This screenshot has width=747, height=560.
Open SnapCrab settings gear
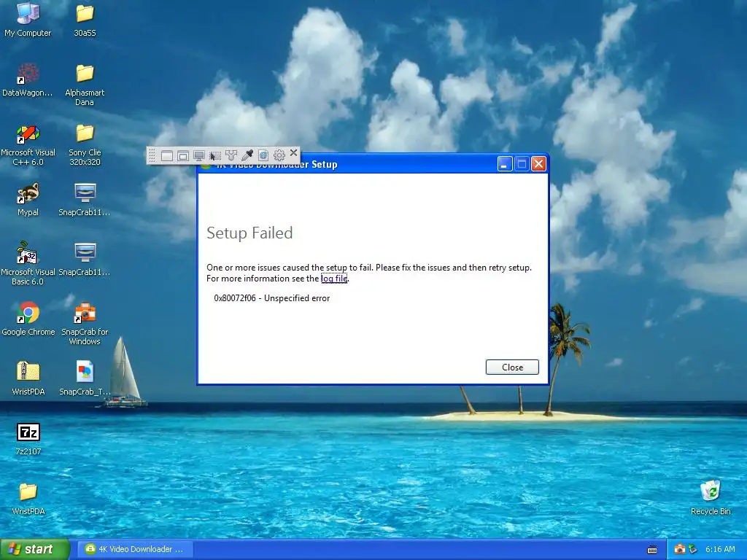279,156
